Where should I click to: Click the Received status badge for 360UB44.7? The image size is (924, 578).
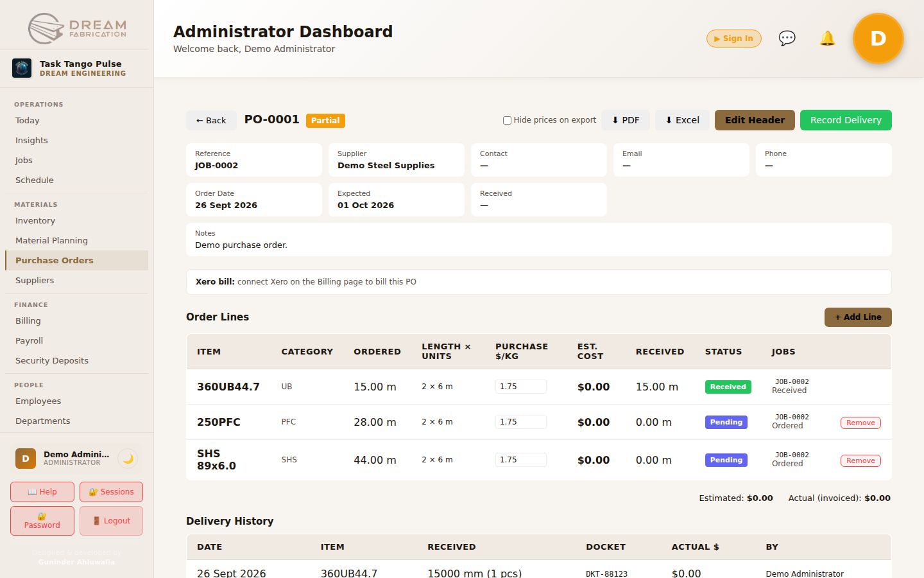click(728, 387)
